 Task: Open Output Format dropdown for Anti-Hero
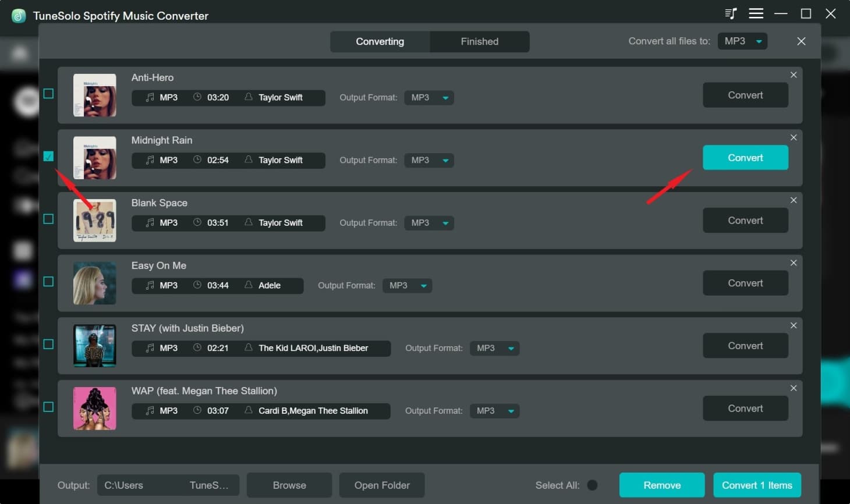pos(429,98)
